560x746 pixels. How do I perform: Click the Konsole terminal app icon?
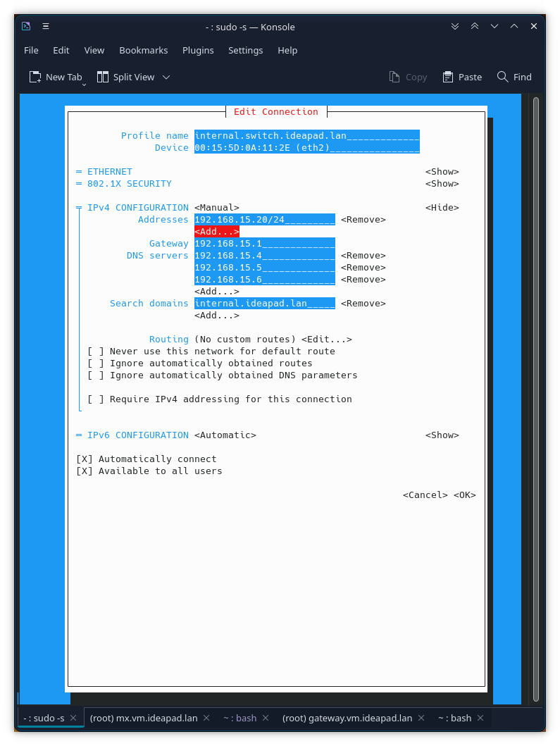26,26
